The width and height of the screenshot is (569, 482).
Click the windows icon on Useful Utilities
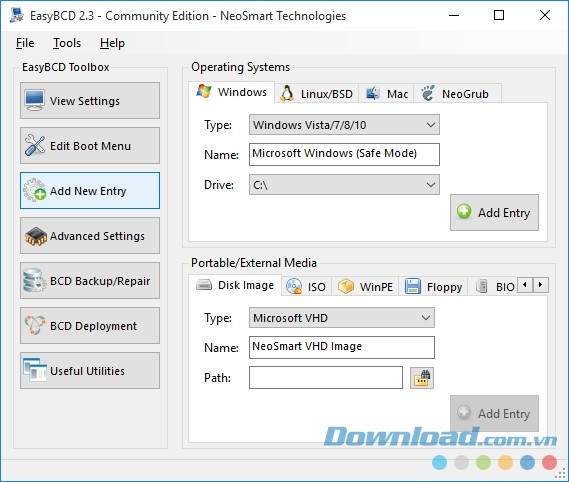coord(34,370)
